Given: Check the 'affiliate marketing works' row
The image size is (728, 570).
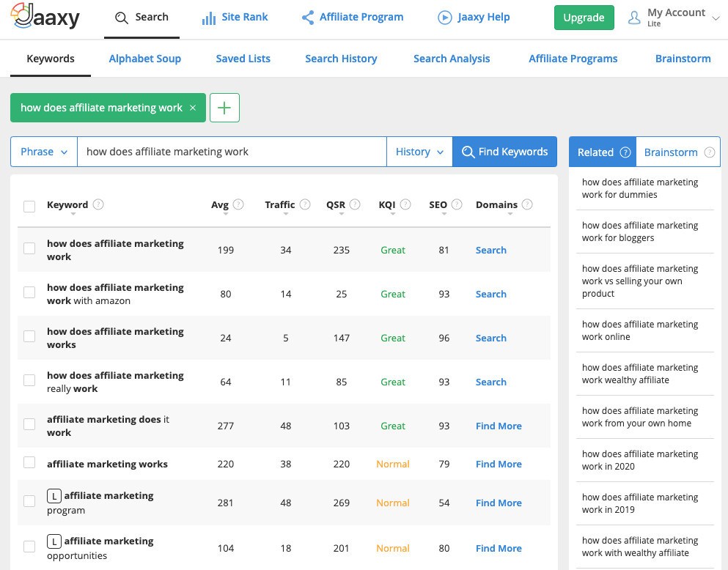Looking at the screenshot, I should click(x=29, y=462).
